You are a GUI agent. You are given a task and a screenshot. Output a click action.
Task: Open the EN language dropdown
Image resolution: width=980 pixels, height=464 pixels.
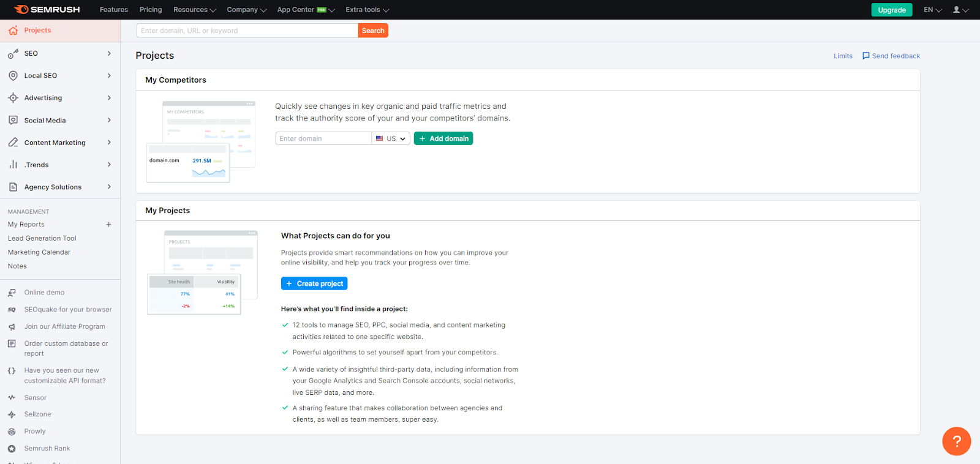[x=933, y=10]
